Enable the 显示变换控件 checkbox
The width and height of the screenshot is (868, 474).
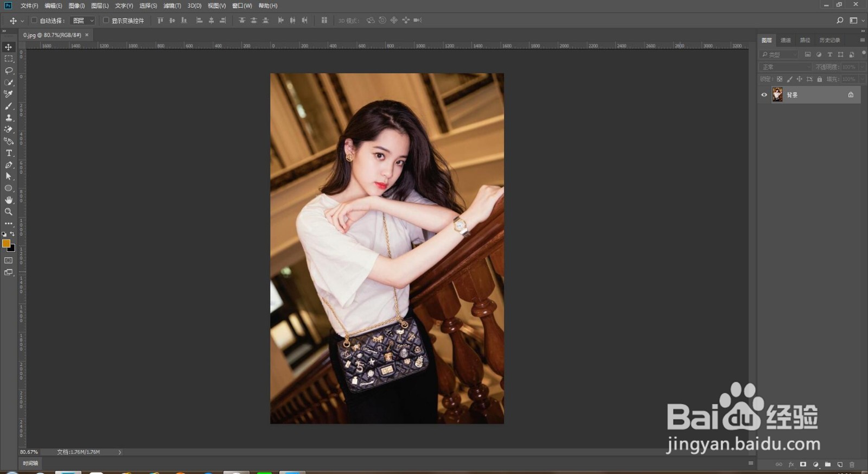tap(106, 20)
